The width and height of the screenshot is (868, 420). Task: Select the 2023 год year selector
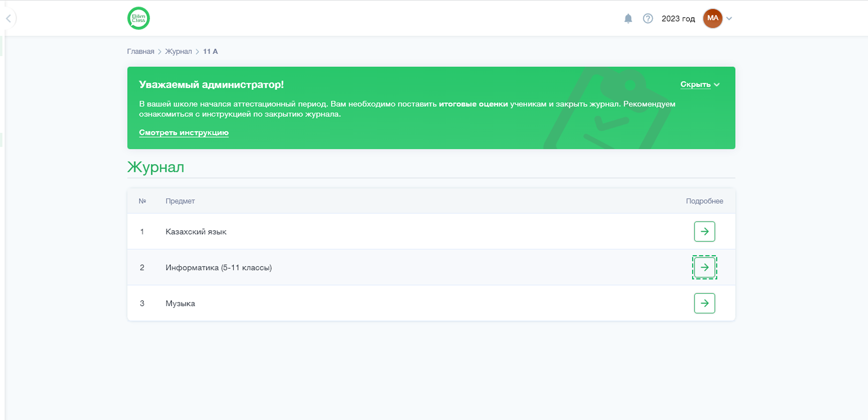pos(678,19)
